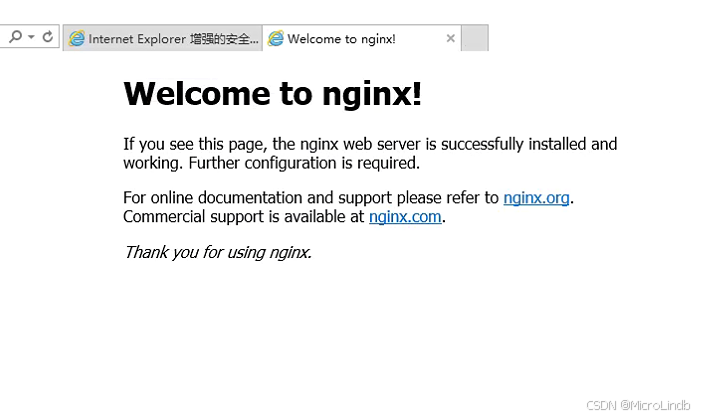Open the nginx.com link
The width and height of the screenshot is (708, 418).
(x=405, y=217)
